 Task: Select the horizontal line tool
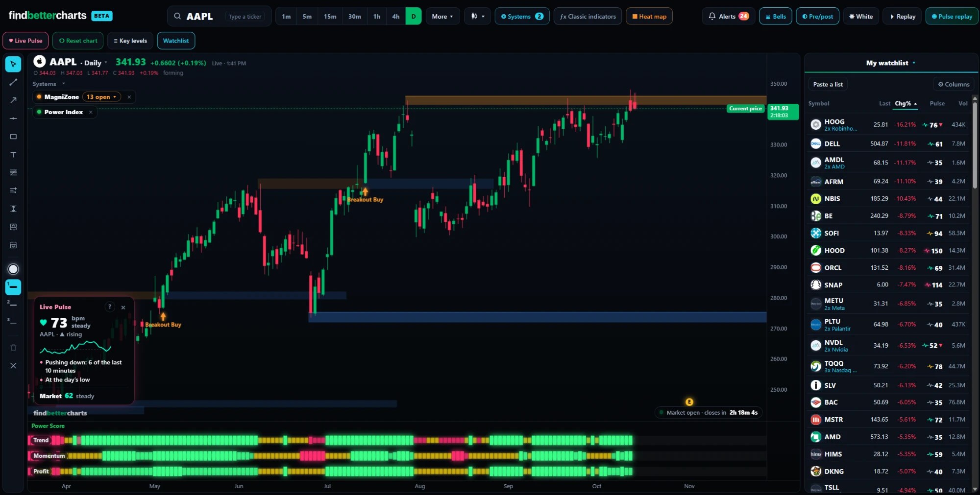pos(13,118)
